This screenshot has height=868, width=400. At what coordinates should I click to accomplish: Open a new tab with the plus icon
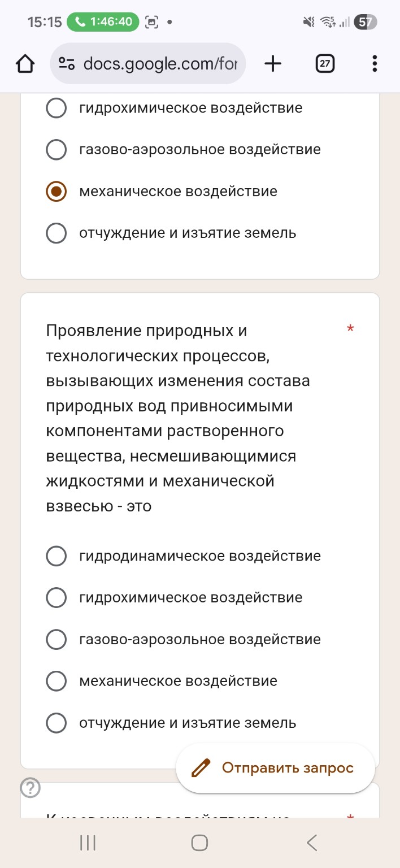click(x=273, y=63)
